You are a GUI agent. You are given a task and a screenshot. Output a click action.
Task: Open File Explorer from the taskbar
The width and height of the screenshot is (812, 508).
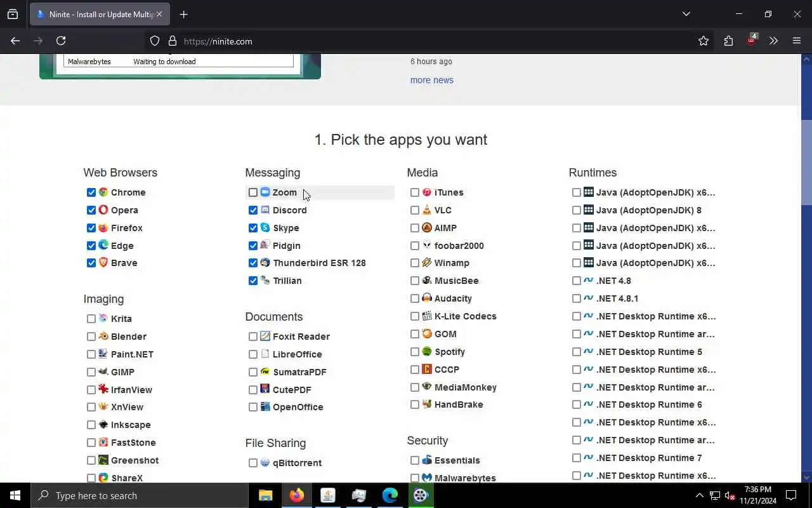(x=266, y=495)
